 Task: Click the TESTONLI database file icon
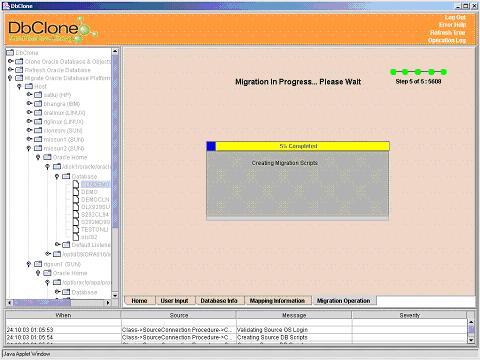76,229
